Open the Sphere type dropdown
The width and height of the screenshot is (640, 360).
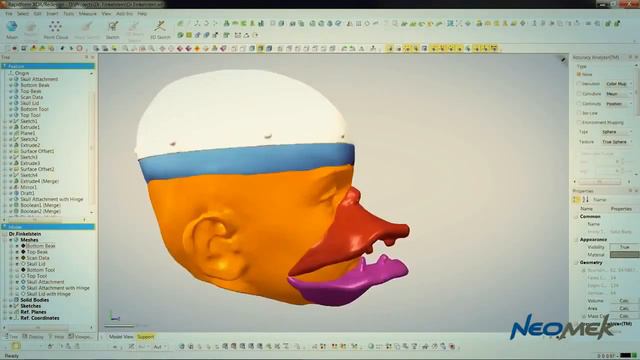[x=617, y=132]
